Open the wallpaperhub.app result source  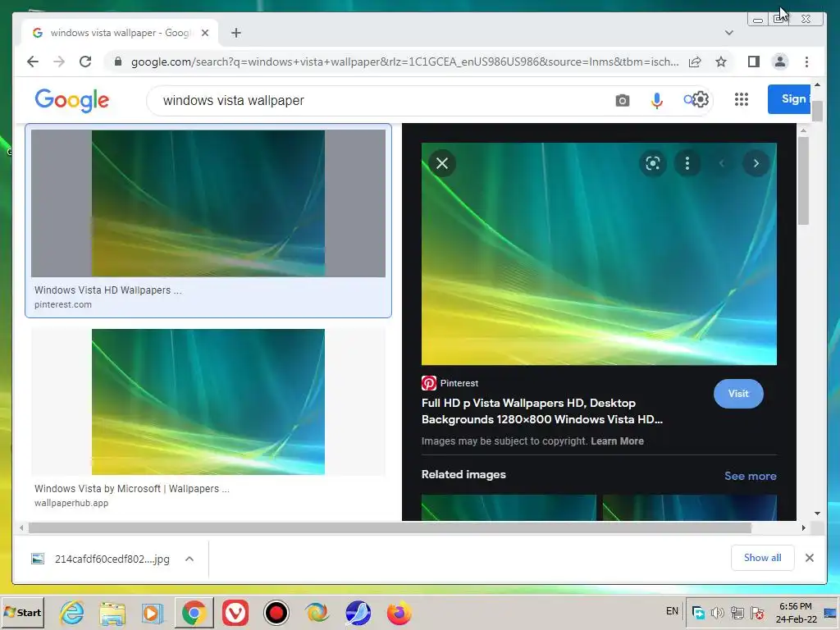pyautogui.click(x=71, y=503)
